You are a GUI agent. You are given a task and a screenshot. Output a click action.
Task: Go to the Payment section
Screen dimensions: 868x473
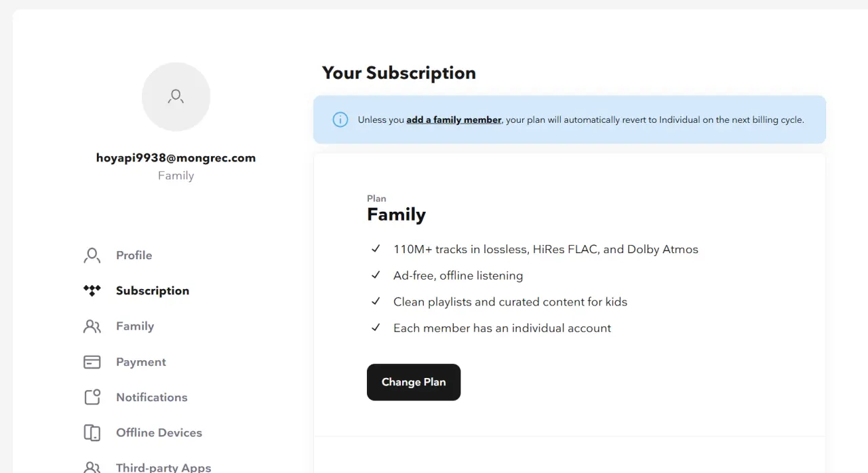pos(141,362)
